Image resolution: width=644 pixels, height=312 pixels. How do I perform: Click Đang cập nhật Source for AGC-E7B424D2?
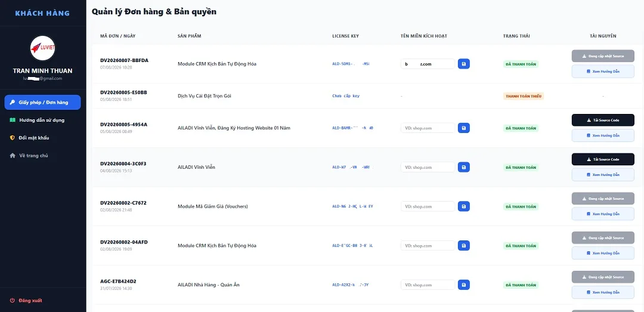tap(603, 277)
